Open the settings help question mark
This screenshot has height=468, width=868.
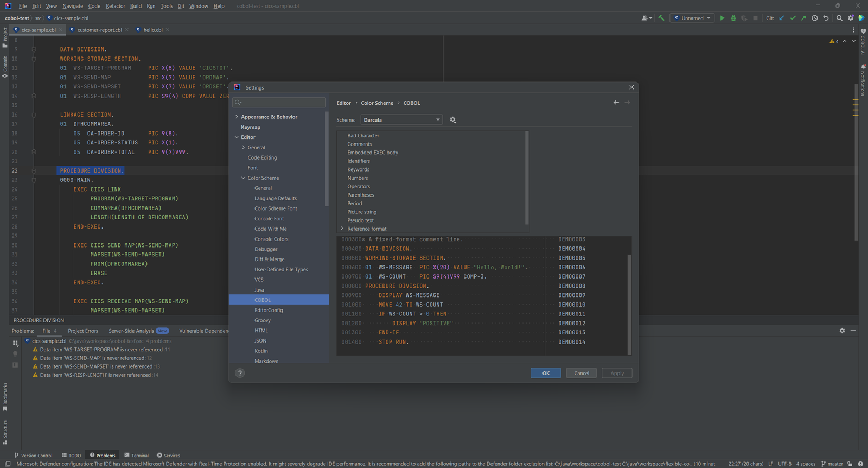(x=240, y=373)
